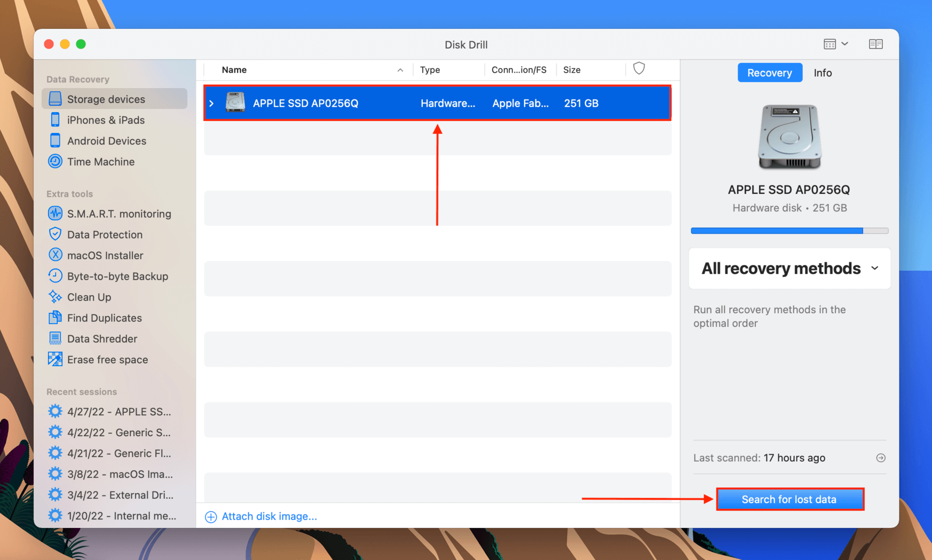Click the APPLE SSD row disk icon
Screen dimensions: 932x560
235,102
